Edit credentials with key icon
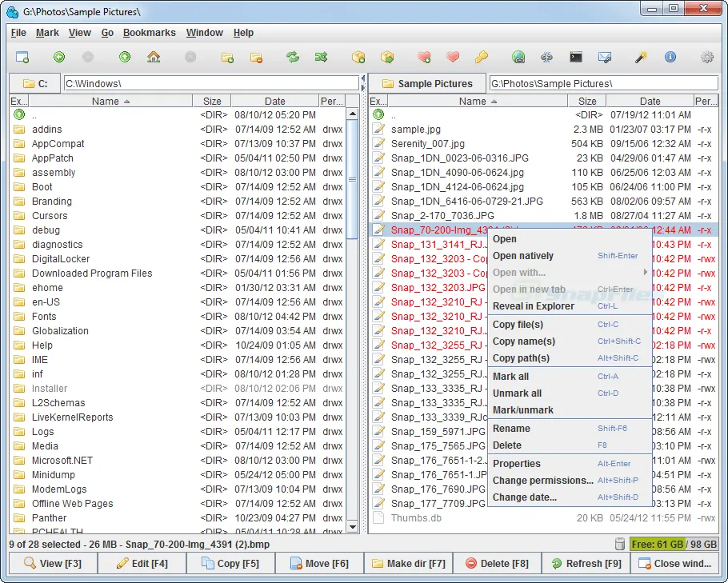 tap(482, 57)
